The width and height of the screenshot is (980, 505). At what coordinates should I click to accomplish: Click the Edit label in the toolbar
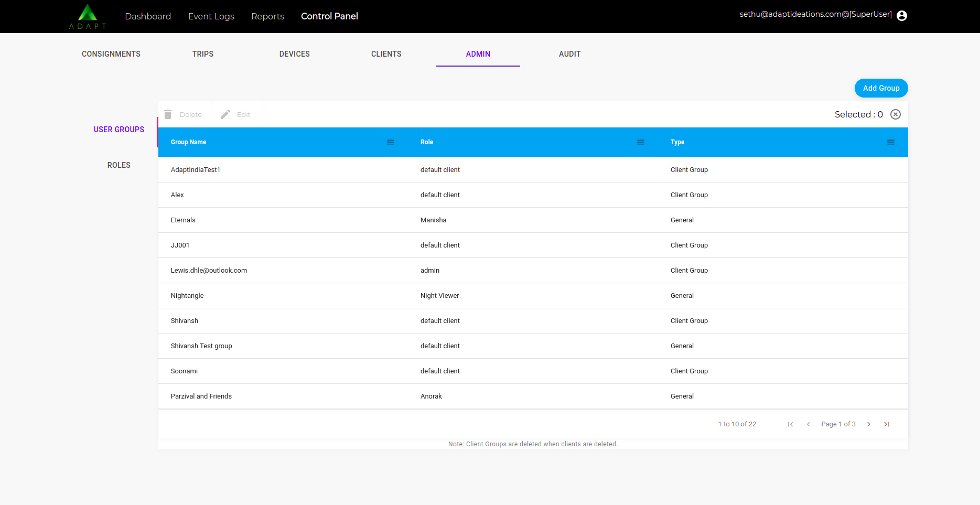tap(243, 114)
